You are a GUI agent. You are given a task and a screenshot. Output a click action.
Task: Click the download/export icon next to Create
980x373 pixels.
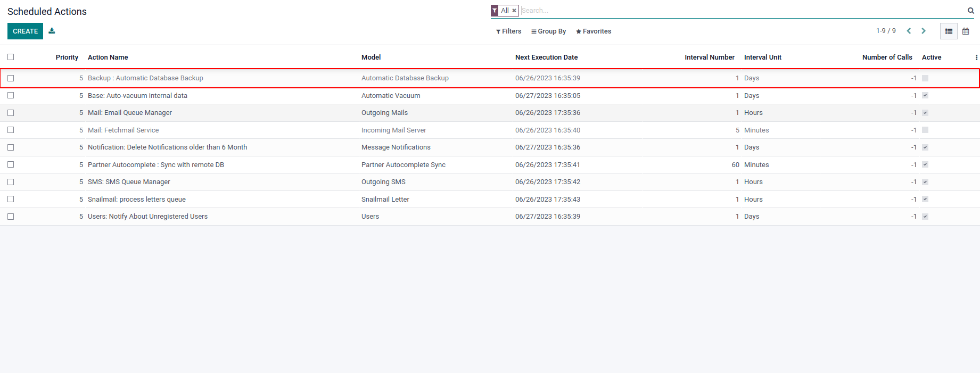pos(52,31)
